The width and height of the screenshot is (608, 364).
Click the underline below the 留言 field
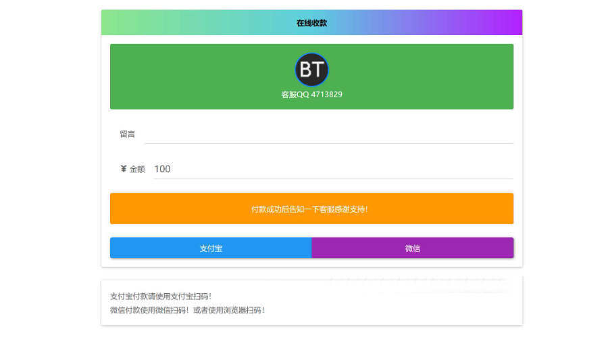(328, 143)
